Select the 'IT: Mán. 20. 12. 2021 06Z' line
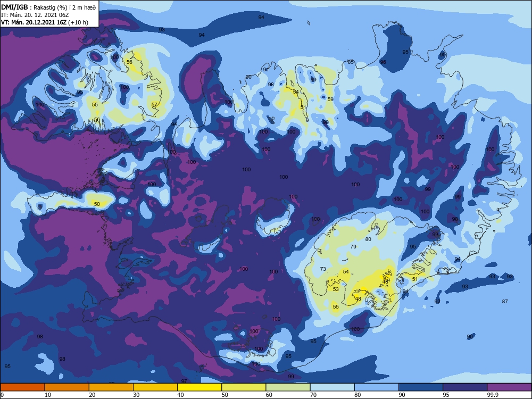Screen dimensions: 532x399 tap(35, 15)
